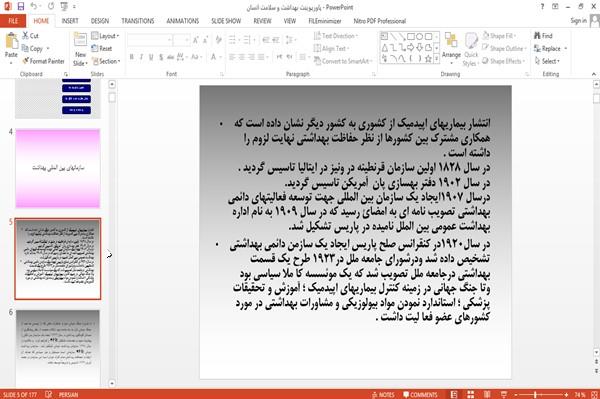Activate Format Painter
The height and width of the screenshot is (399, 600).
(43, 61)
